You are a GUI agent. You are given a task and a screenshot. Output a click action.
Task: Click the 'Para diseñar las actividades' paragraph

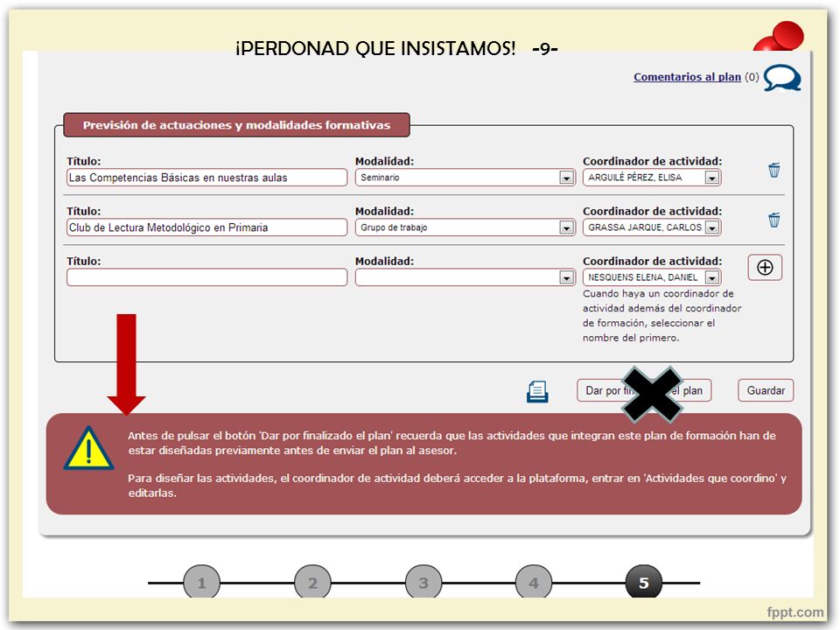(x=457, y=486)
